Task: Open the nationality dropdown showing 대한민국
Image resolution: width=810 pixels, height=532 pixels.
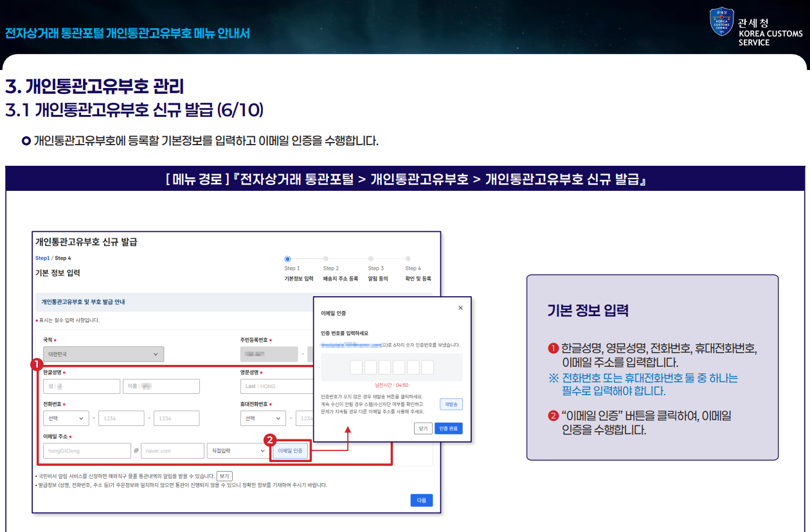Action: [104, 354]
